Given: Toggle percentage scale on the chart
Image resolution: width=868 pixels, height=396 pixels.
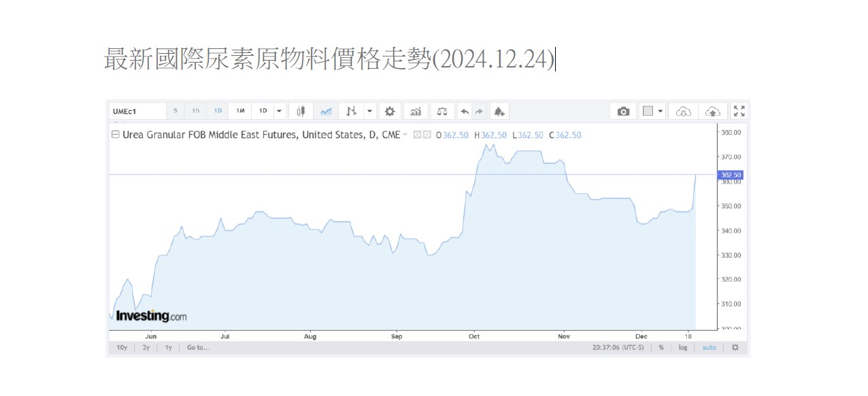Looking at the screenshot, I should pos(661,348).
